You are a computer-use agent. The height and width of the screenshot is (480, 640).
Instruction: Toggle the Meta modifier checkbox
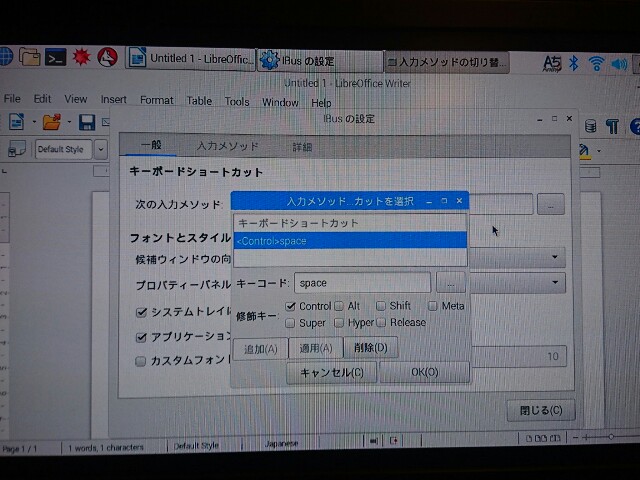(x=433, y=306)
